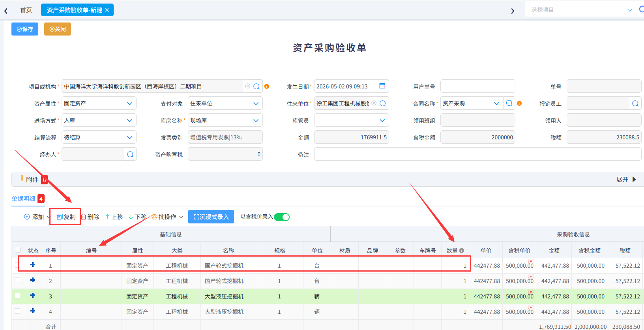This screenshot has height=330, width=644.
Task: Click the plus icon on row 4
Action: click(33, 311)
